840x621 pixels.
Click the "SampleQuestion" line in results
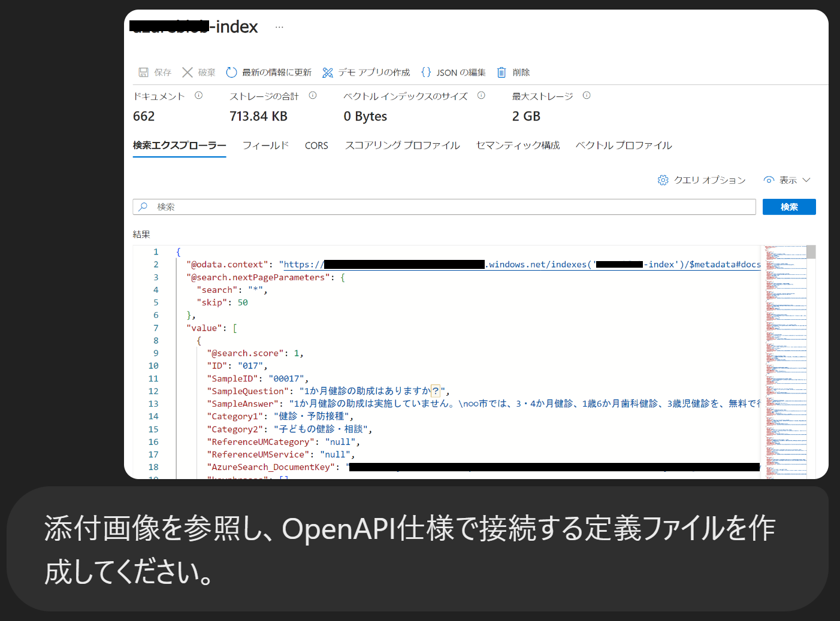(x=328, y=391)
